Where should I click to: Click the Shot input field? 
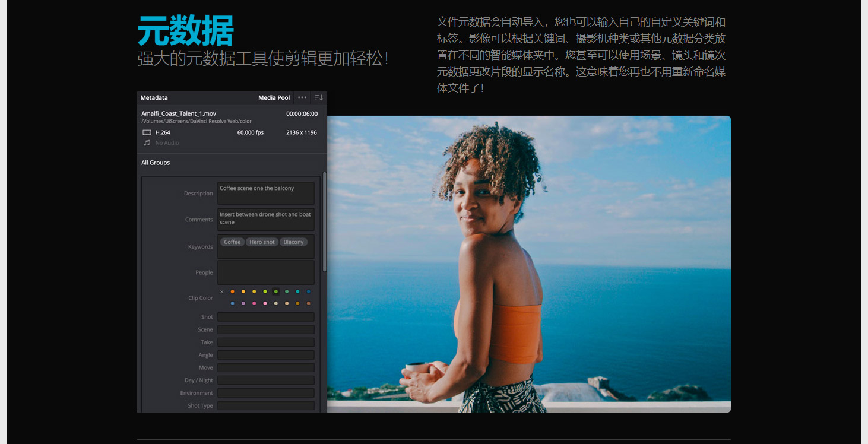[266, 317]
